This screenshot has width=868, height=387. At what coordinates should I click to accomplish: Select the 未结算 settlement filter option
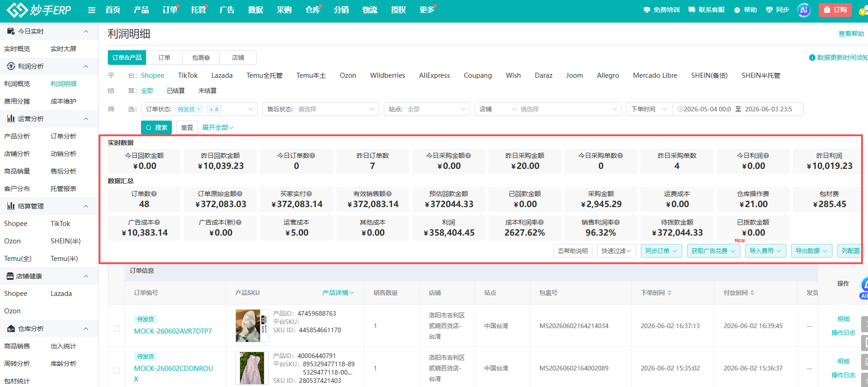coord(207,91)
